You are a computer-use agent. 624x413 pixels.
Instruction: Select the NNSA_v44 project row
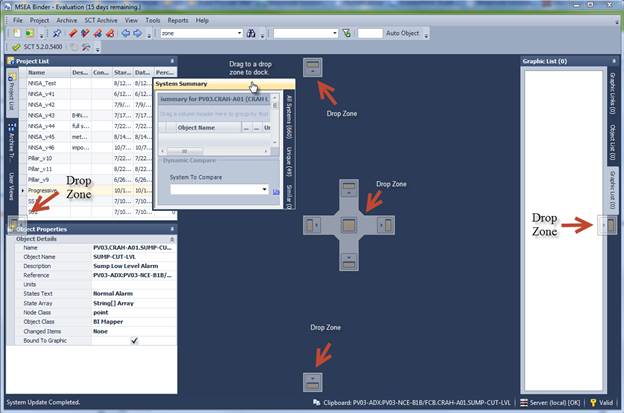tap(42, 127)
